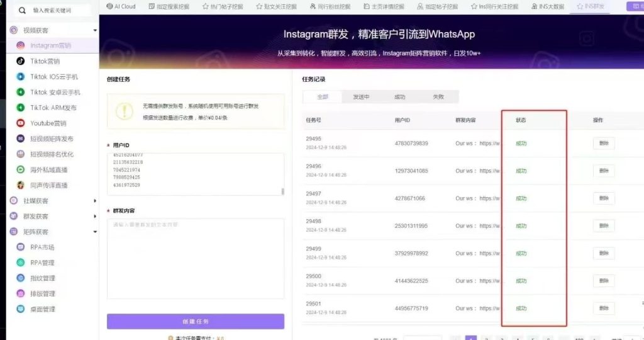Select the INS群发 top tab
Screen dimensions: 644x340
pyautogui.click(x=590, y=6)
